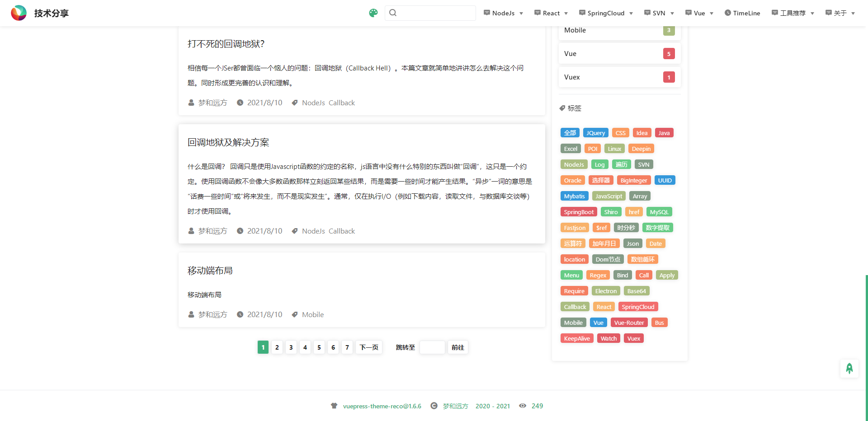This screenshot has width=868, height=421.
Task: Expand the SVN nav dropdown
Action: pos(659,13)
